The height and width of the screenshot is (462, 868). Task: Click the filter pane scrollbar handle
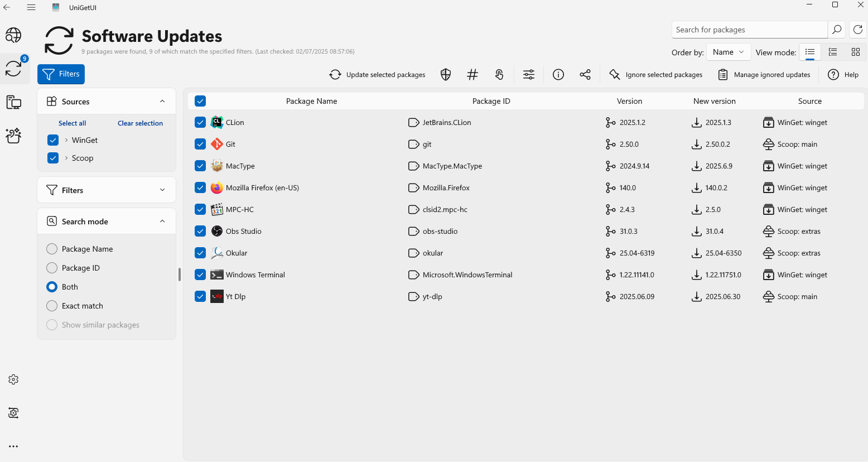[179, 275]
